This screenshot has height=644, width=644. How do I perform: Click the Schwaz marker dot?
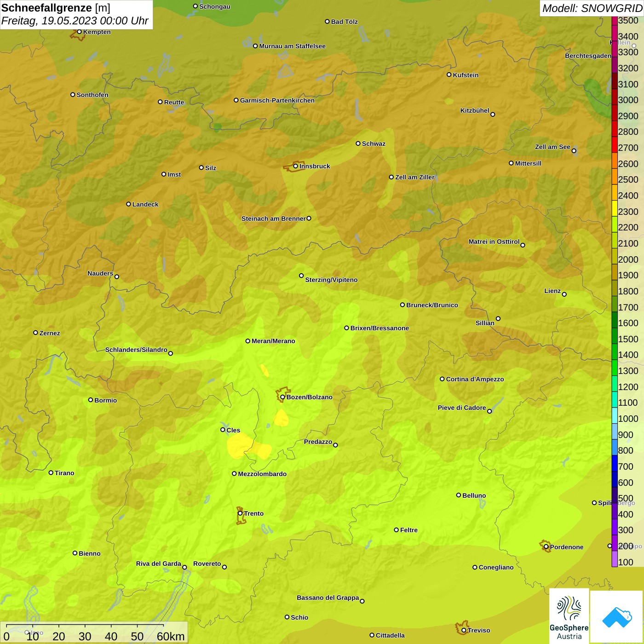pyautogui.click(x=358, y=144)
